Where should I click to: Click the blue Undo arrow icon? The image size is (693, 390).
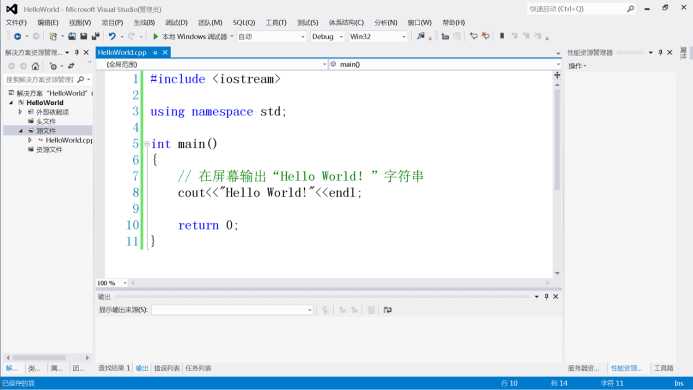point(112,36)
